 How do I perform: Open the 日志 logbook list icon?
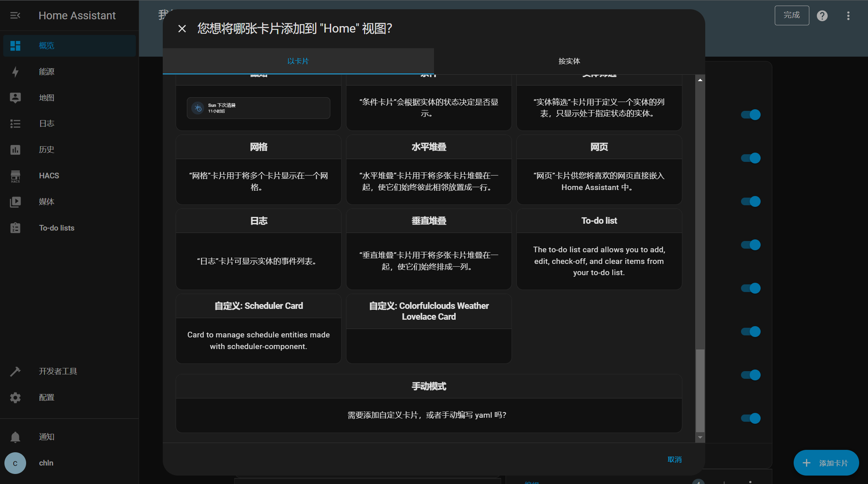tap(15, 123)
